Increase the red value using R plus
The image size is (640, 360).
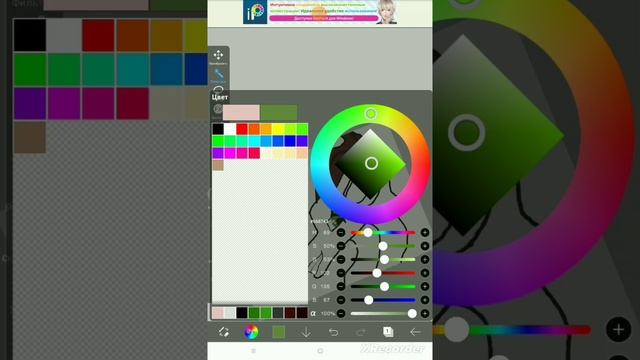tap(425, 273)
